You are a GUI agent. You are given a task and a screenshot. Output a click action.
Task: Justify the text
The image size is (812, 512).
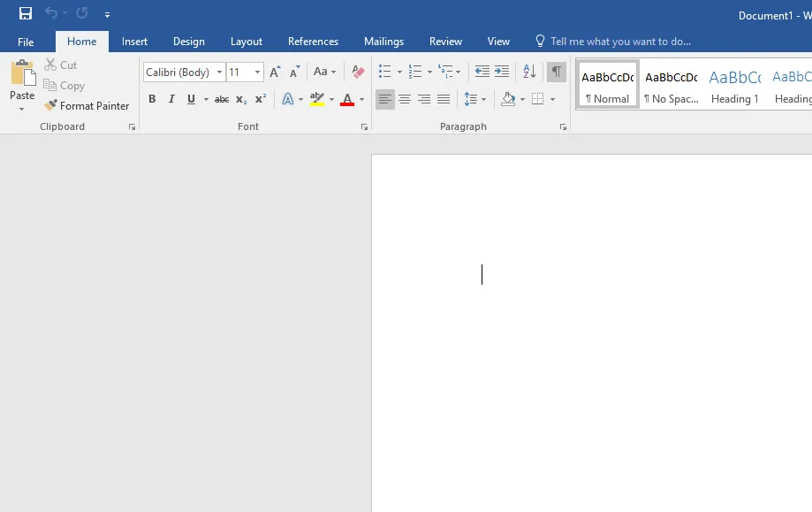[444, 99]
